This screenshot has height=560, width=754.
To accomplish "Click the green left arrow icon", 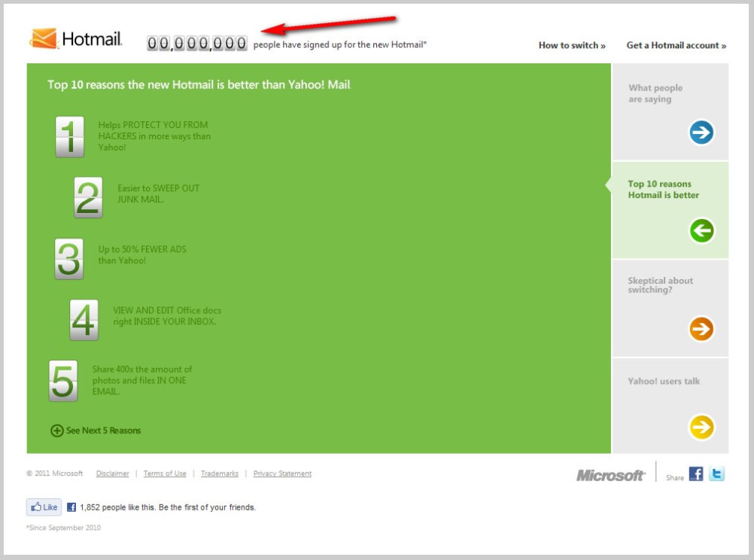I will pyautogui.click(x=701, y=230).
